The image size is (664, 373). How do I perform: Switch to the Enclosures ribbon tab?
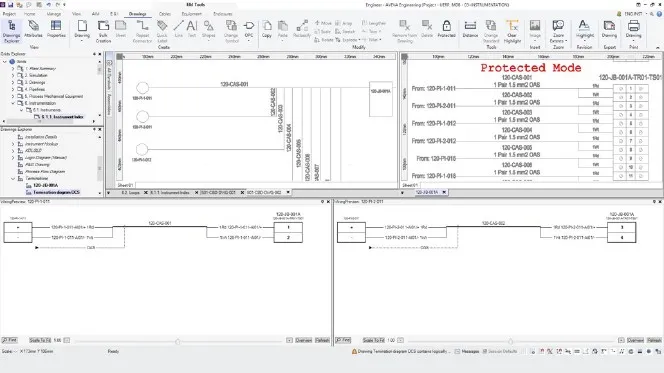click(223, 14)
